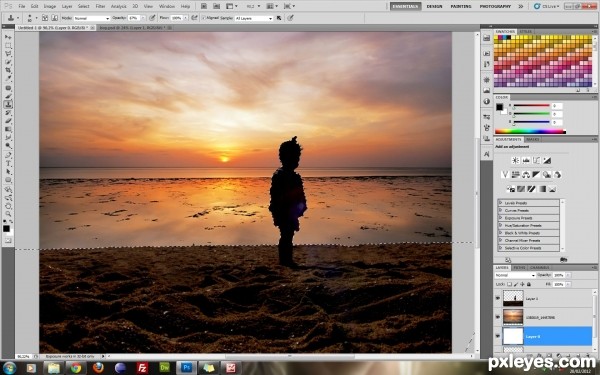
Task: Select the Eraser tool
Action: 8,121
